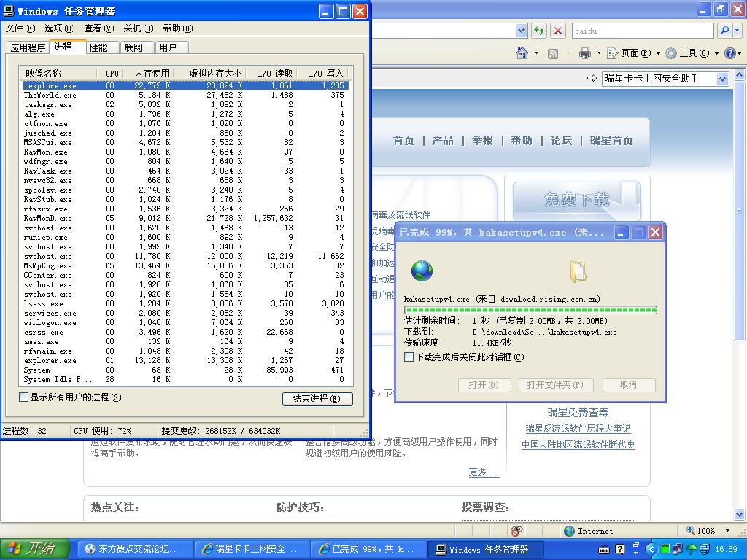Viewport: 747px width, 560px height.
Task: Go to the IE home page icon
Action: pos(522,53)
